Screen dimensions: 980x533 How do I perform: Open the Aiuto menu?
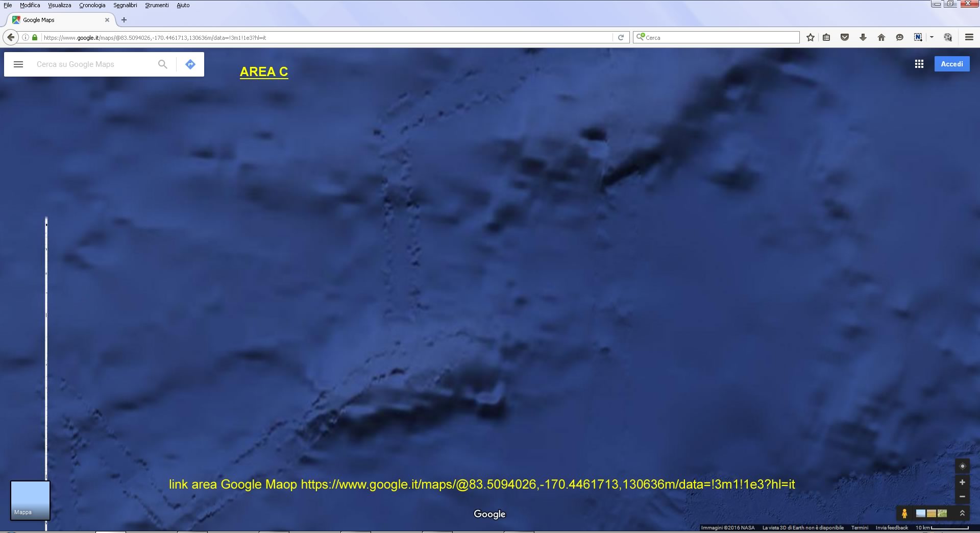click(x=183, y=5)
